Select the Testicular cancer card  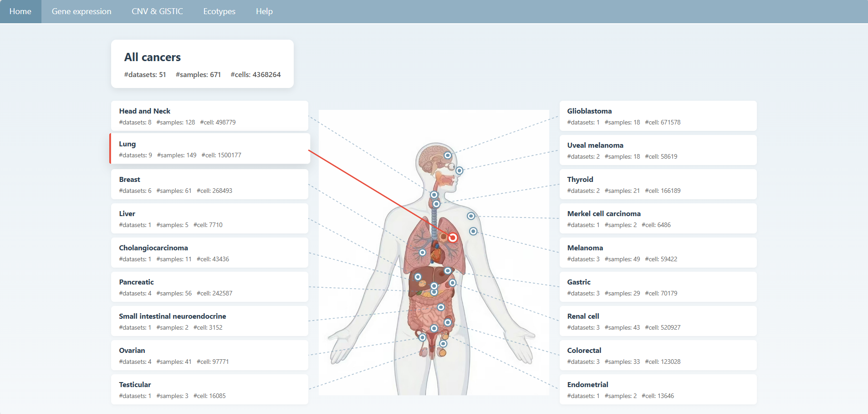point(209,390)
